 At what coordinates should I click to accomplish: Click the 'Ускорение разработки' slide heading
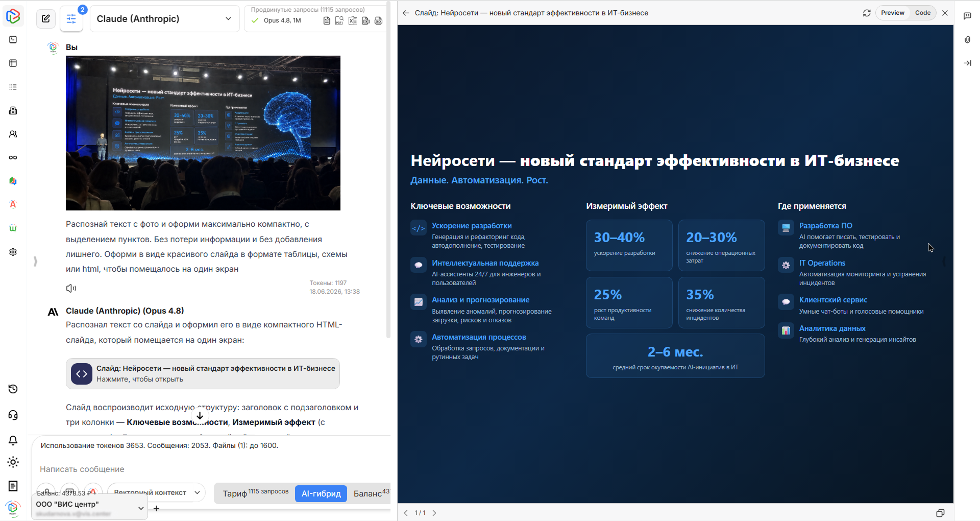pos(472,226)
